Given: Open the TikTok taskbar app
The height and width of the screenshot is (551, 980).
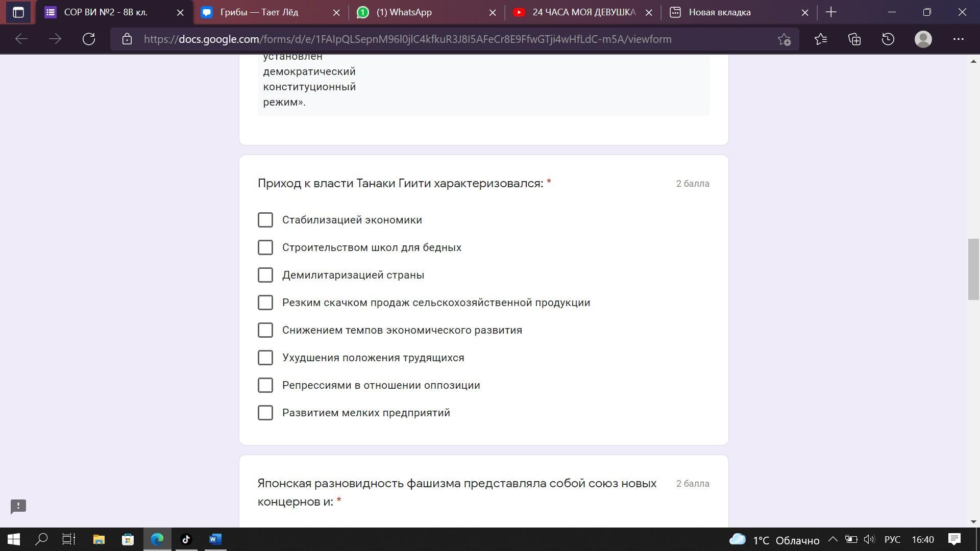Looking at the screenshot, I should click(186, 539).
